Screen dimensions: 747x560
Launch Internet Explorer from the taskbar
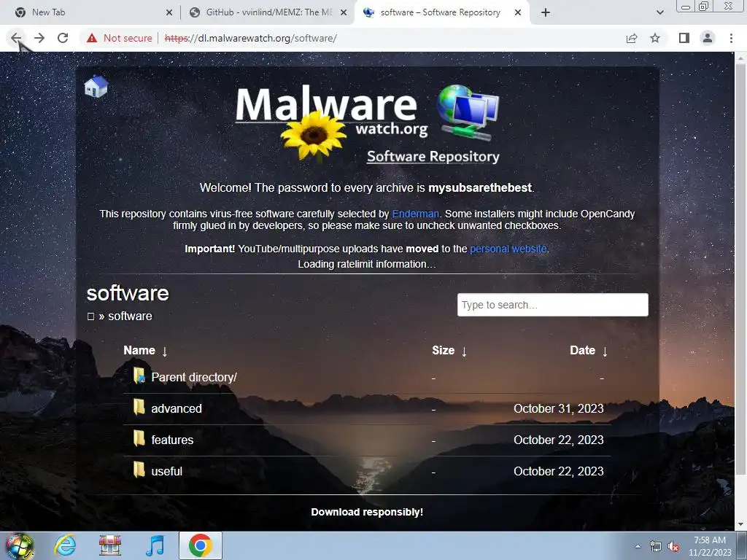(65, 545)
